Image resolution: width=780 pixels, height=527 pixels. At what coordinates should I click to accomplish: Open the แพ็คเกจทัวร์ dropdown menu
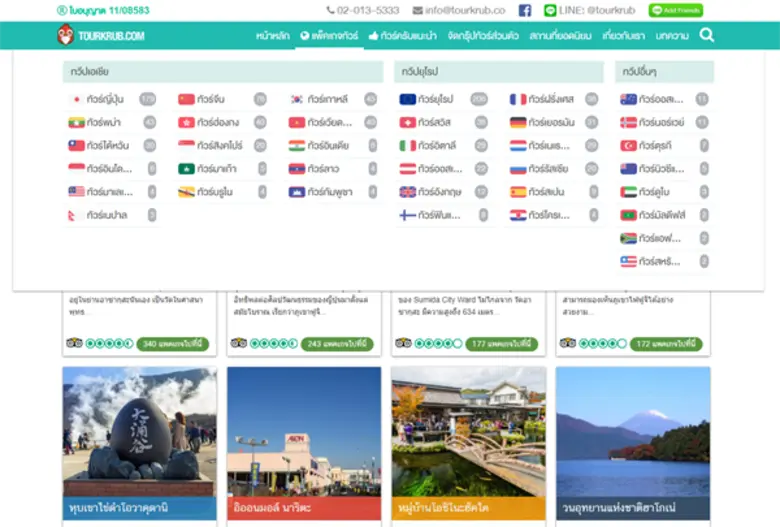point(328,36)
